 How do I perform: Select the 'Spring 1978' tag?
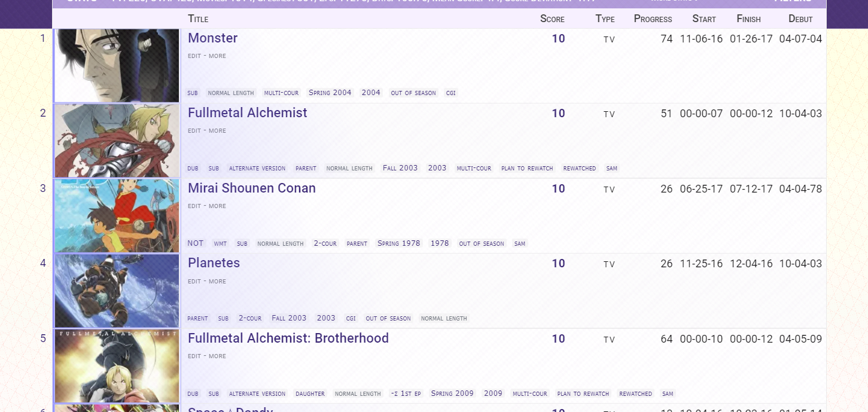click(x=399, y=243)
